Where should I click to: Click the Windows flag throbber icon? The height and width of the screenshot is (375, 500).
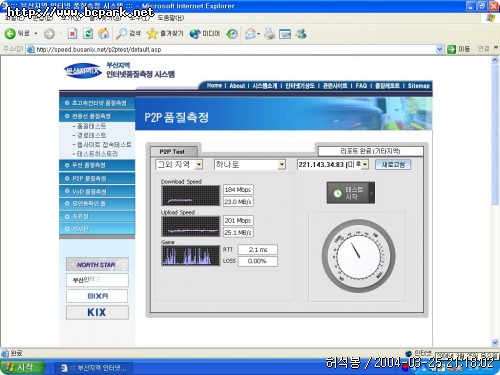point(490,18)
